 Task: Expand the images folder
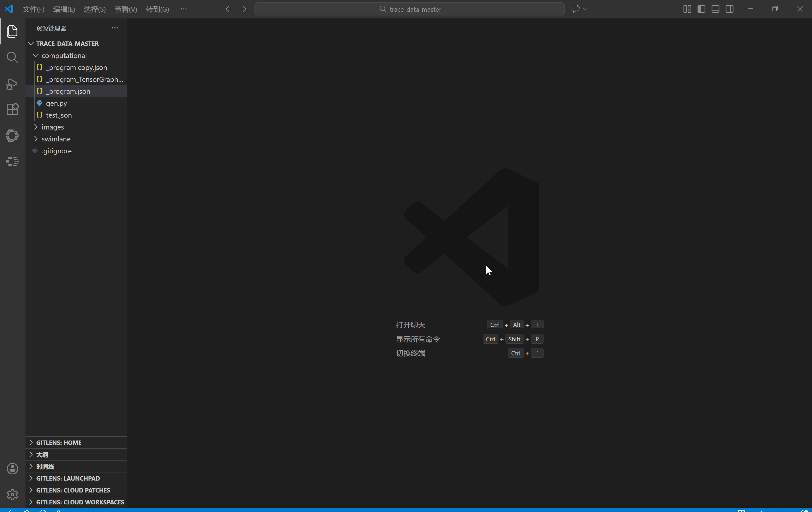pyautogui.click(x=53, y=127)
